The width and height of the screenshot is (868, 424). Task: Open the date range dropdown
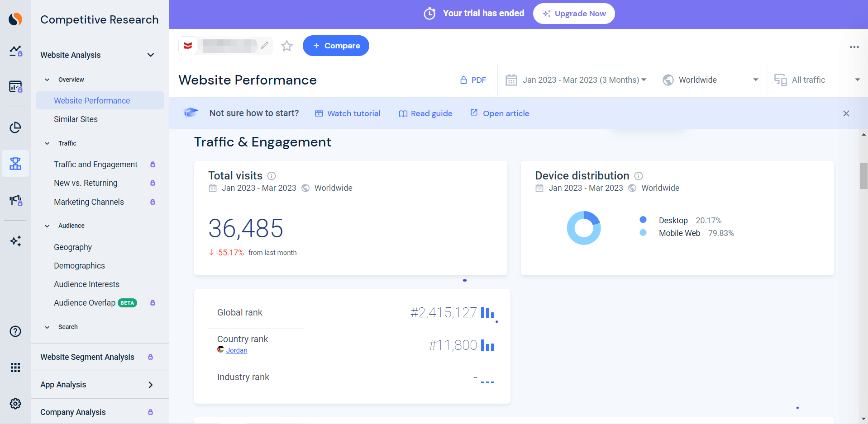[x=576, y=80]
